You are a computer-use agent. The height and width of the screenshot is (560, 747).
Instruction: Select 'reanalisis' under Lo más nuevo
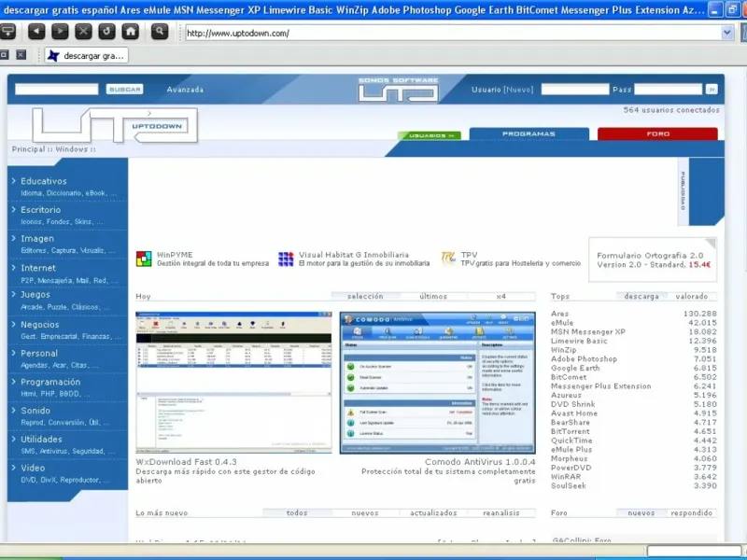pyautogui.click(x=501, y=512)
